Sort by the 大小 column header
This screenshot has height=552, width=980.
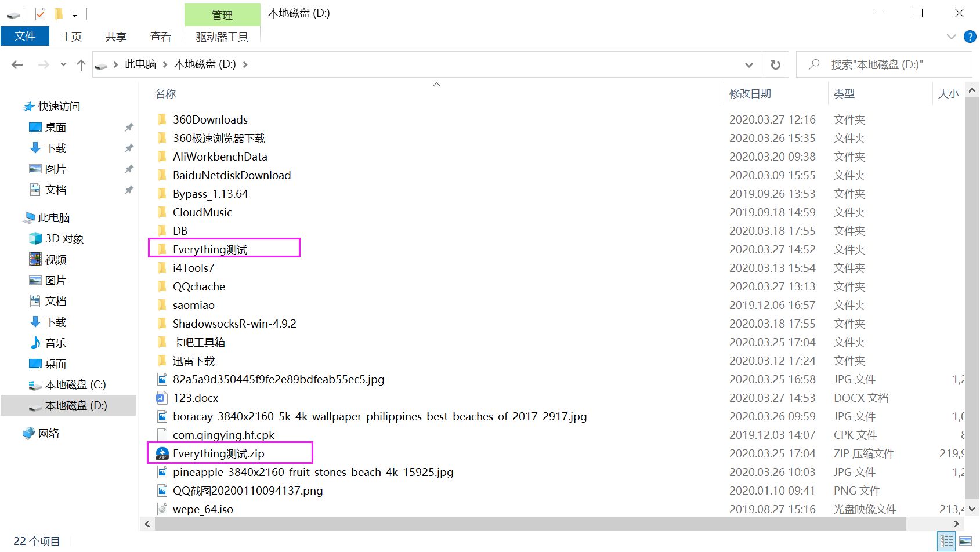[948, 93]
